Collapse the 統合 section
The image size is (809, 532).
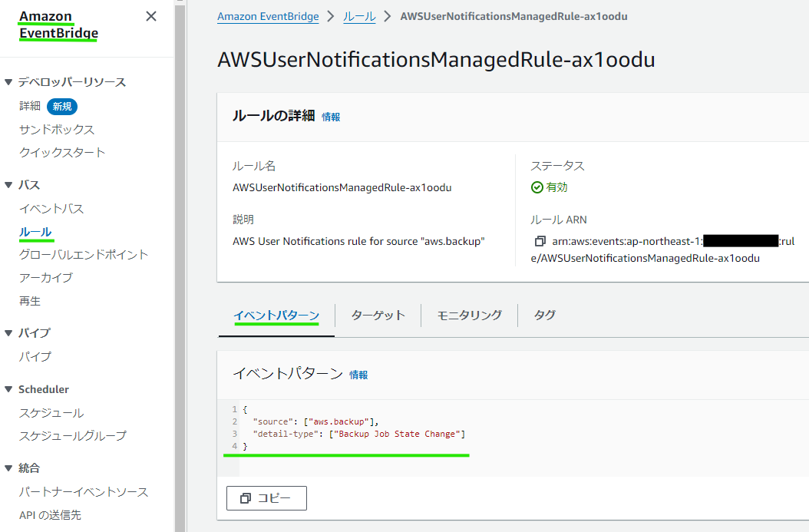pyautogui.click(x=9, y=468)
